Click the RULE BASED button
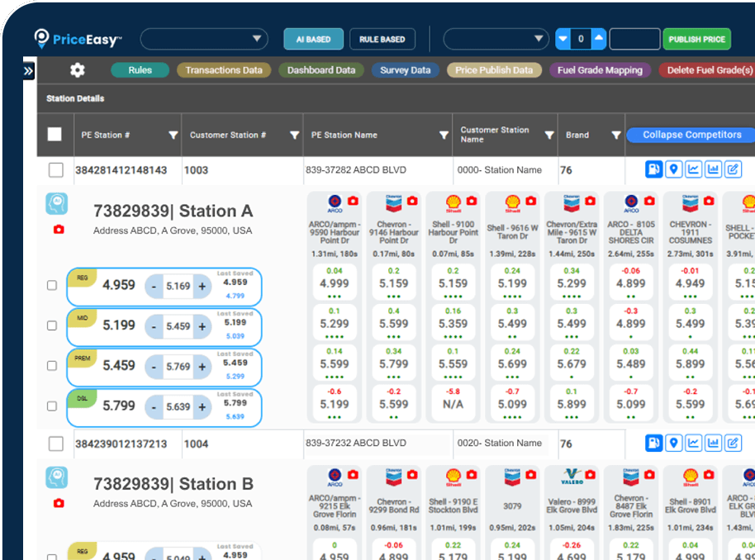Screen dimensions: 755x560 382,39
